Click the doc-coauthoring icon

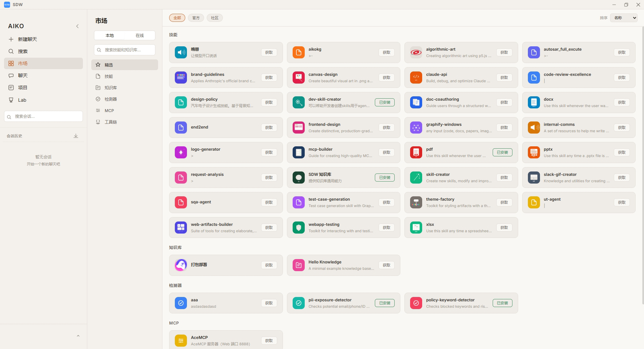pyautogui.click(x=416, y=102)
